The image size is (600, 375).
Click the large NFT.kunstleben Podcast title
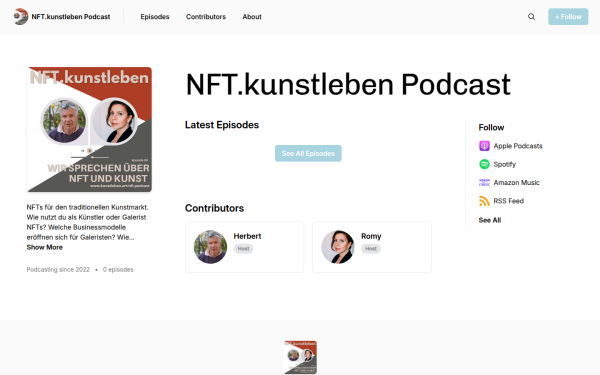(348, 85)
